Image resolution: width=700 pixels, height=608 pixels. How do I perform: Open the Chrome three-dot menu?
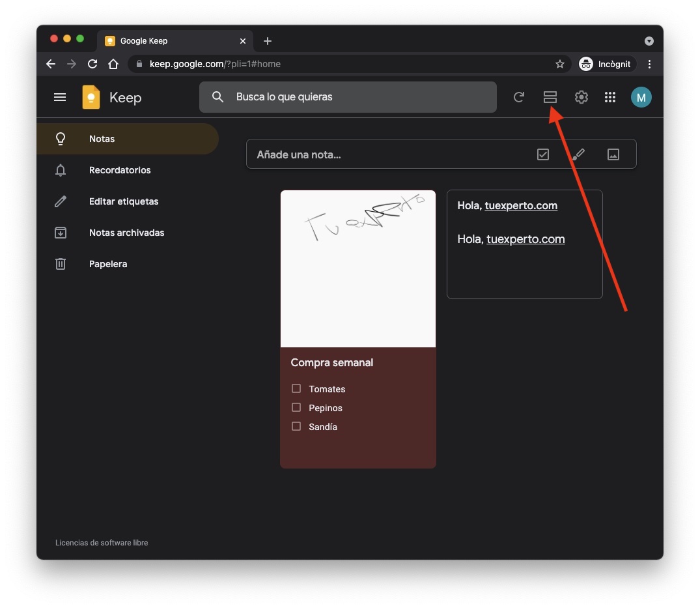coord(649,64)
